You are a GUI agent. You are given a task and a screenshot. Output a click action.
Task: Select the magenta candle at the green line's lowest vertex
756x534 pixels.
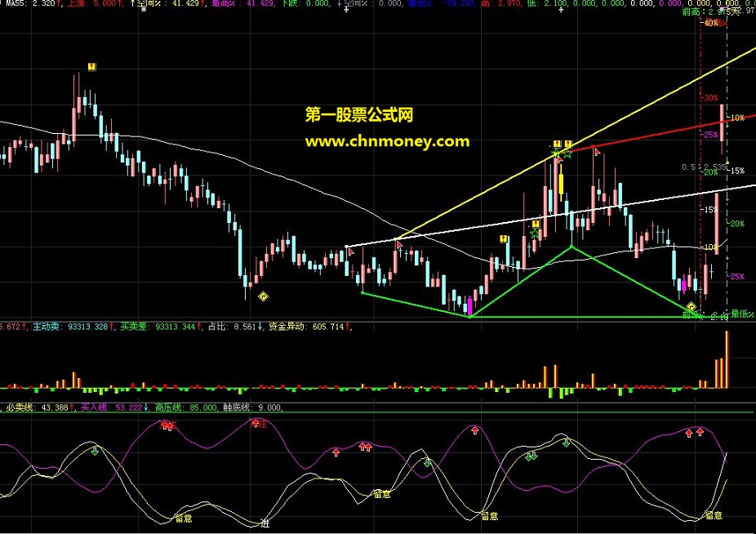tap(470, 306)
